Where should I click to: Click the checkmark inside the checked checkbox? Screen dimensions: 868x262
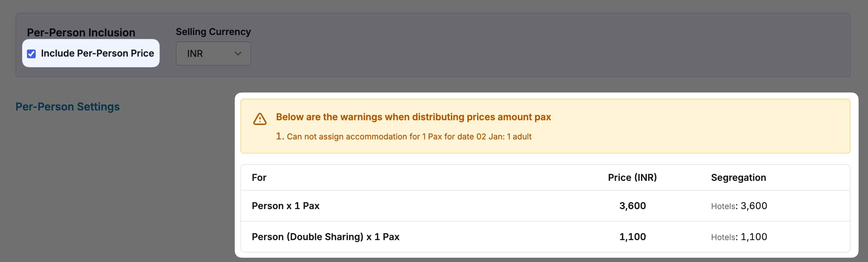pyautogui.click(x=31, y=53)
